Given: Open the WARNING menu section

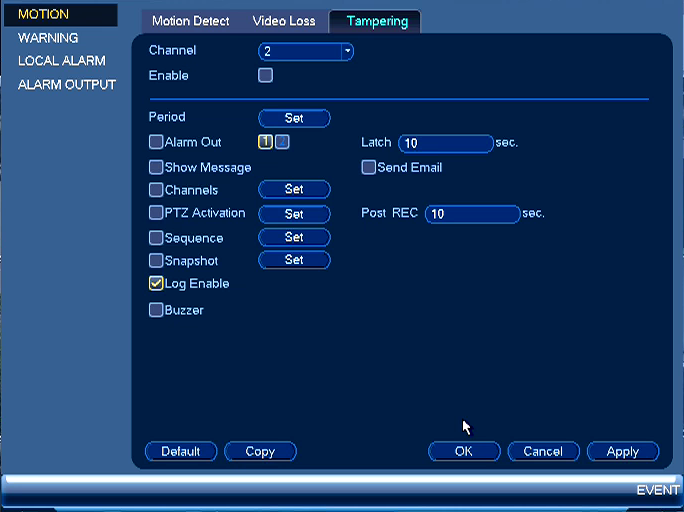Looking at the screenshot, I should coord(48,38).
